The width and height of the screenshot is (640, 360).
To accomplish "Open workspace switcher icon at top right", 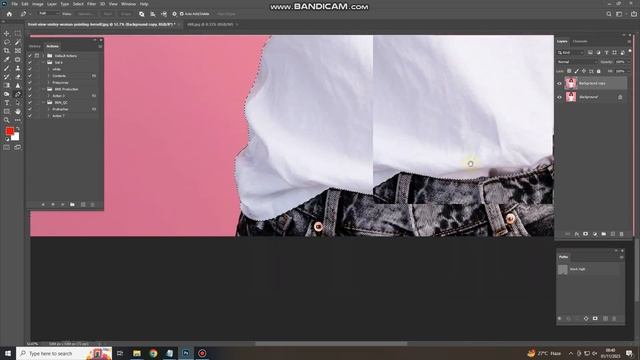I will [x=619, y=14].
